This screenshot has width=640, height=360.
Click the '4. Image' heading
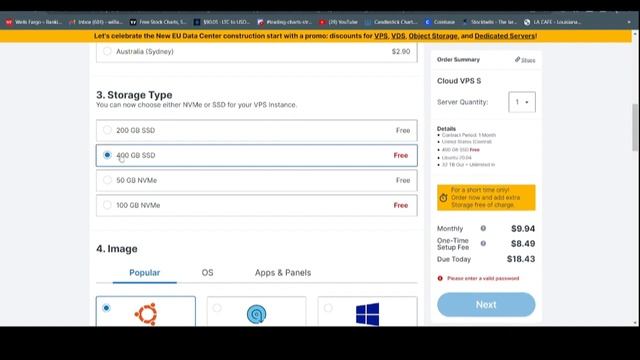pyautogui.click(x=117, y=249)
